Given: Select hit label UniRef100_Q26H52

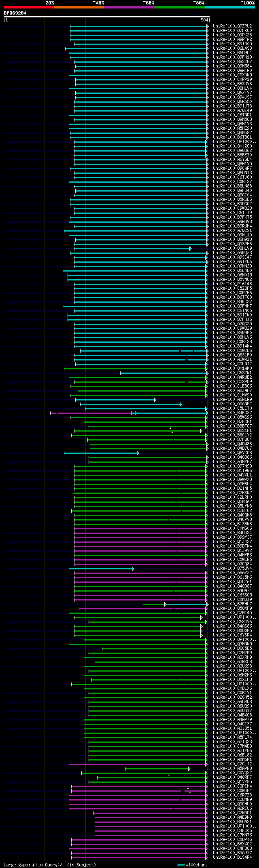Looking at the screenshot, I should [x=232, y=697].
